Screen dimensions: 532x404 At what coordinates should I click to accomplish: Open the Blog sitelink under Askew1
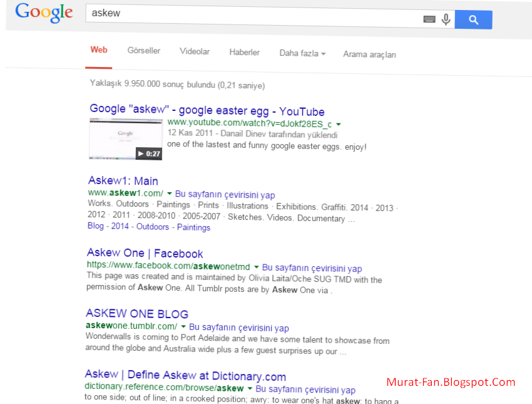pos(96,225)
